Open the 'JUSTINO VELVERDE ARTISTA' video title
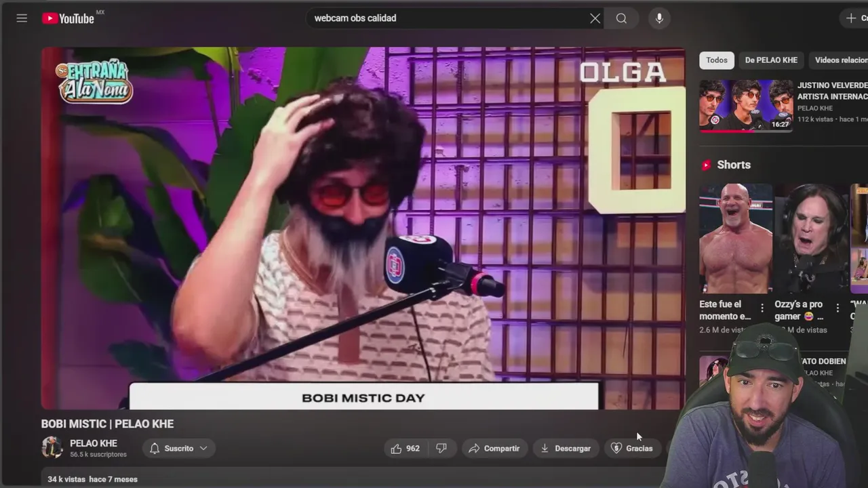Screen dimensions: 868x488 [833, 91]
